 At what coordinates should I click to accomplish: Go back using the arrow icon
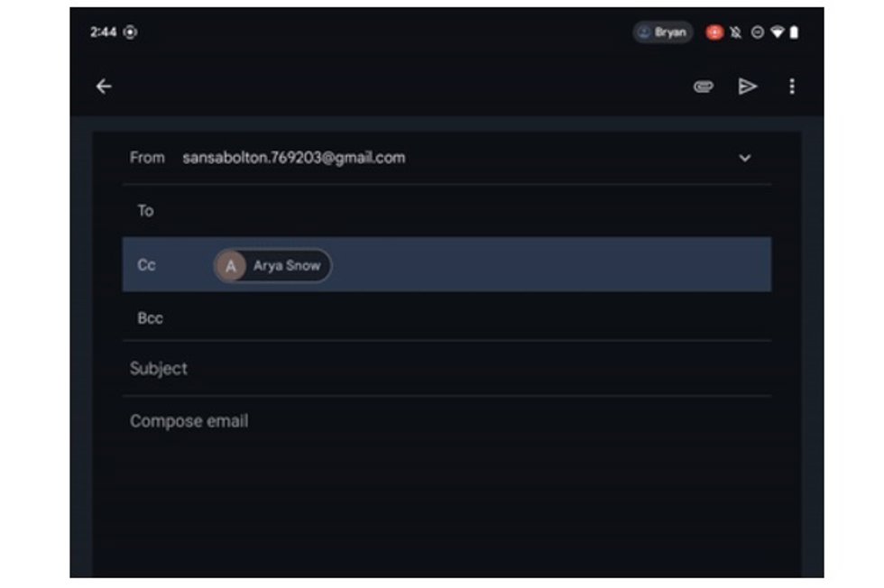click(x=104, y=87)
